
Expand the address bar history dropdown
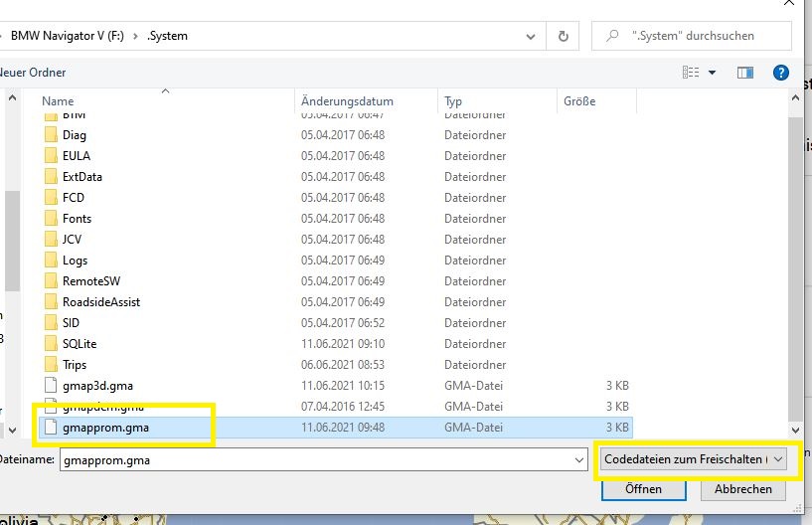click(x=532, y=36)
